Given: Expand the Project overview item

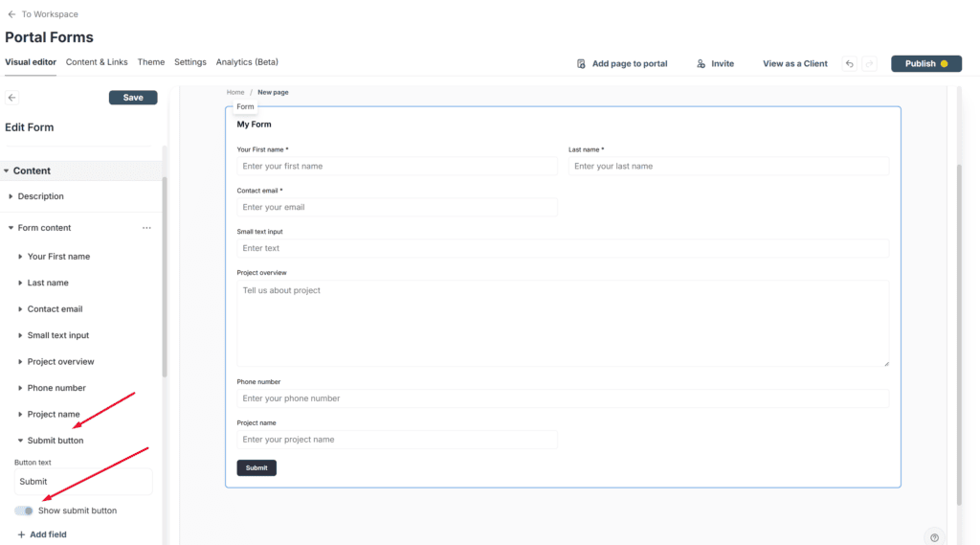Looking at the screenshot, I should (x=20, y=362).
